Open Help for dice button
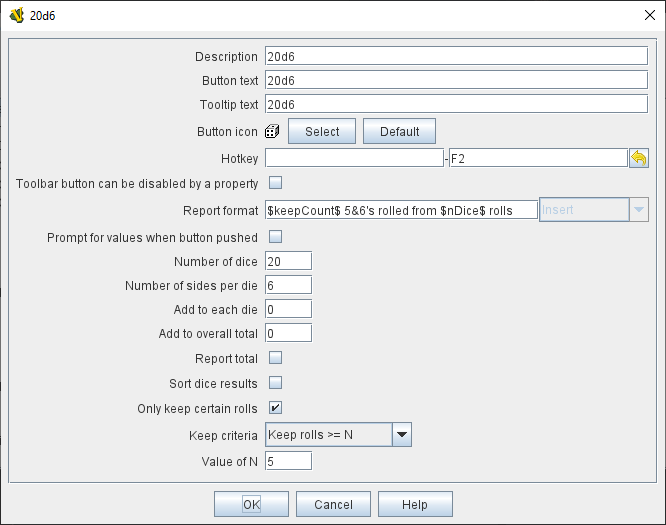Image resolution: width=666 pixels, height=525 pixels. coord(415,504)
